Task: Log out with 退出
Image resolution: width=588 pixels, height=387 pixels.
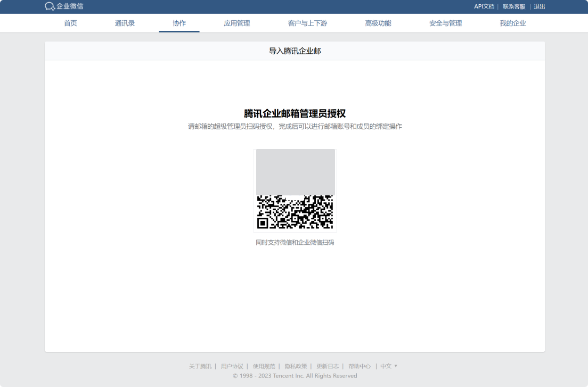Action: coord(539,6)
